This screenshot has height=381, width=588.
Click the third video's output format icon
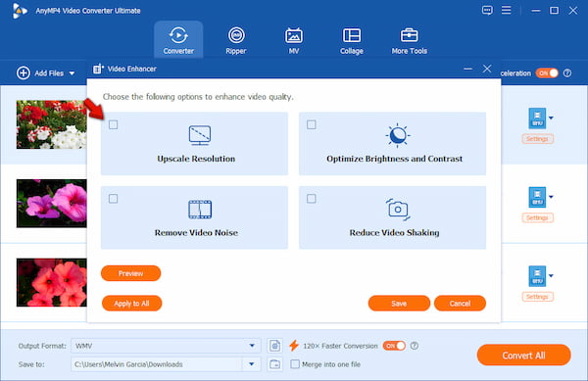point(537,276)
